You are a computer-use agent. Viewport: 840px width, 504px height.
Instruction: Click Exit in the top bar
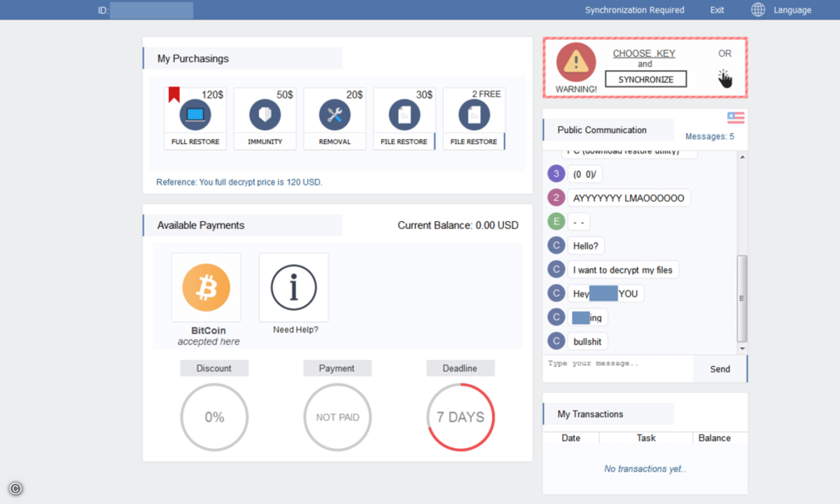click(x=717, y=10)
